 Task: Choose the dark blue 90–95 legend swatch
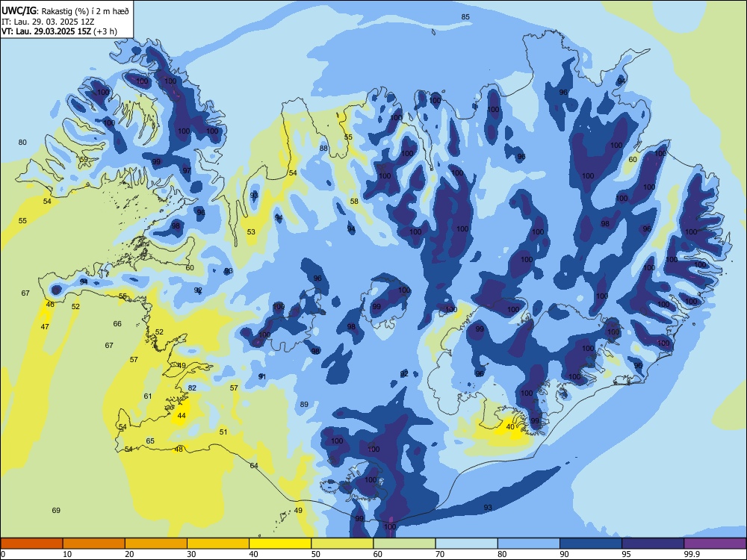point(591,544)
